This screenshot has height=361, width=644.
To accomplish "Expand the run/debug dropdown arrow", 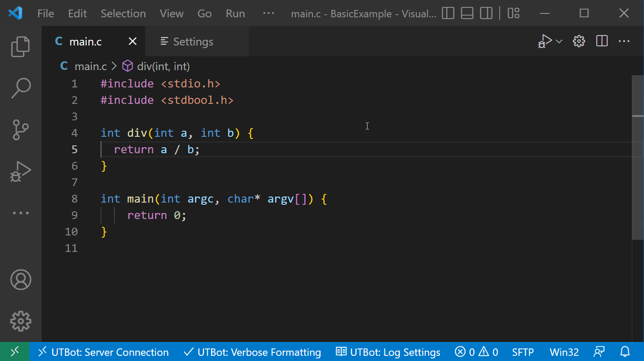I will (559, 42).
